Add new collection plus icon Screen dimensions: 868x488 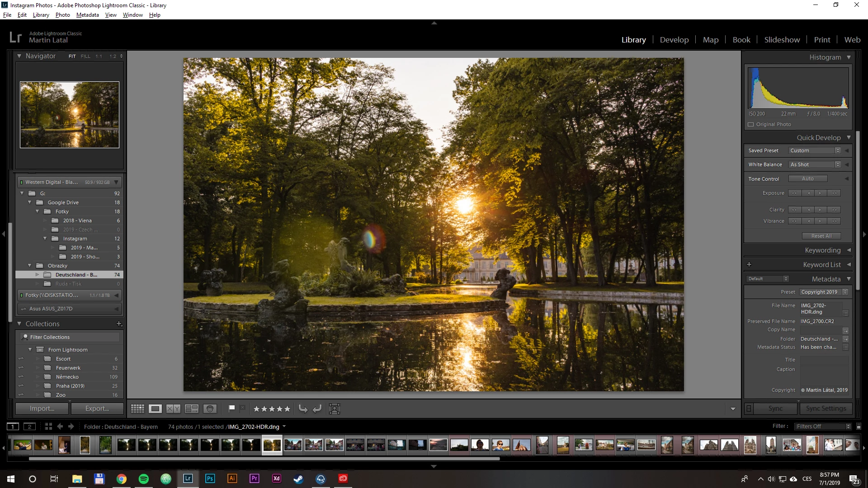[119, 324]
